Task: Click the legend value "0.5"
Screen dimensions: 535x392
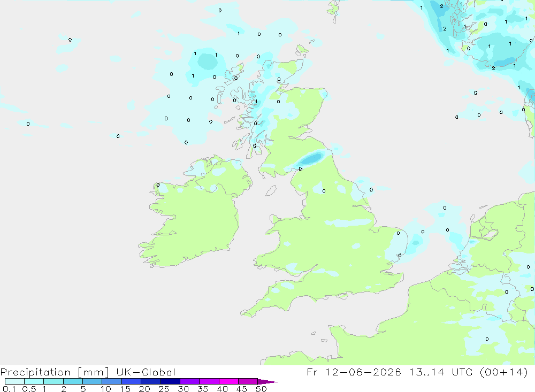Action: pyautogui.click(x=29, y=389)
